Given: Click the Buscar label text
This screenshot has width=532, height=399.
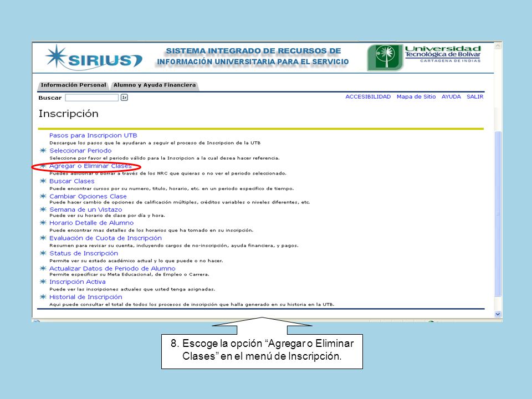Looking at the screenshot, I should click(x=50, y=98).
